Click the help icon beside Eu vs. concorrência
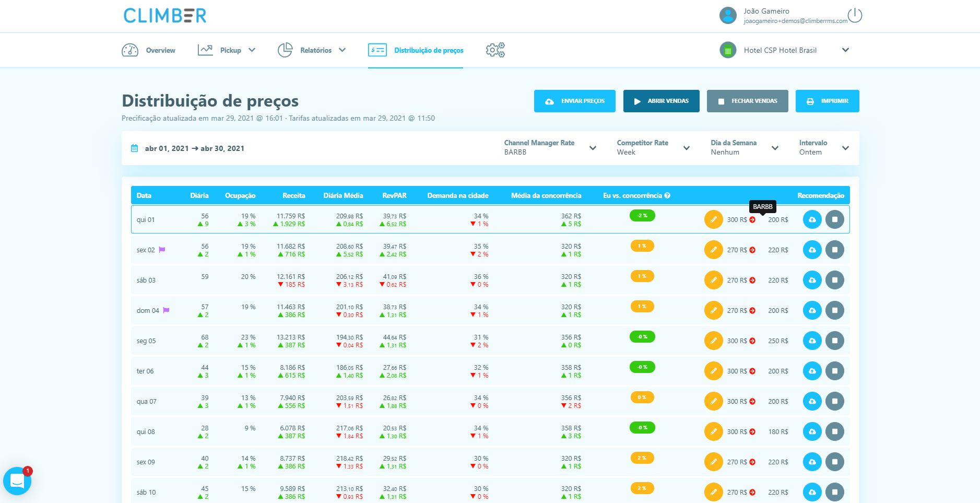 [667, 195]
